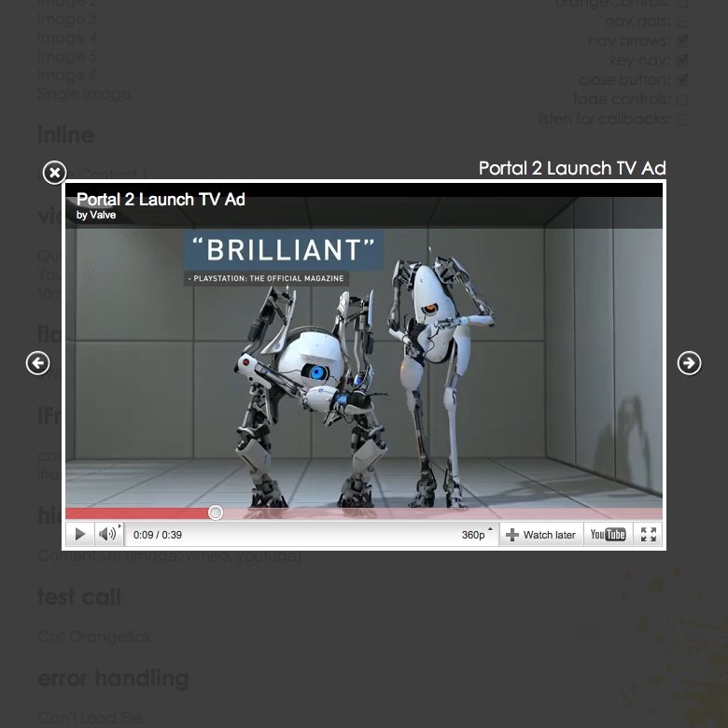Enter fullscreen mode in the player

(648, 535)
